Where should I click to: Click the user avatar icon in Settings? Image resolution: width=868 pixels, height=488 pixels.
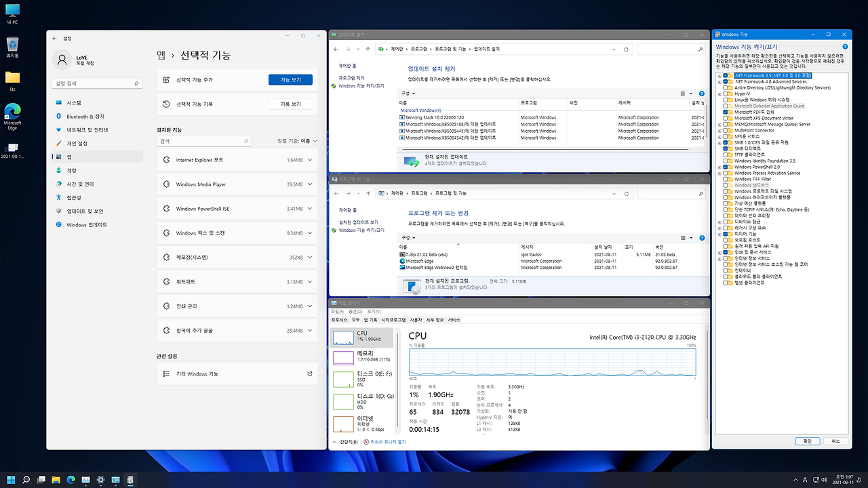click(x=62, y=60)
